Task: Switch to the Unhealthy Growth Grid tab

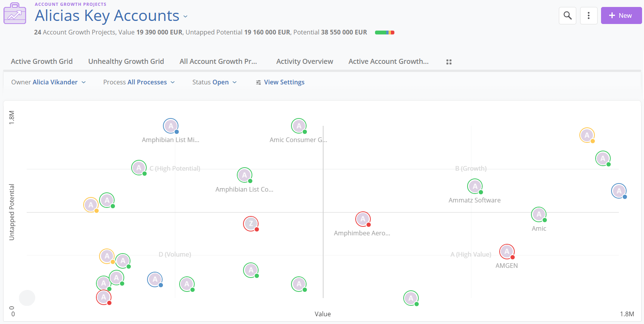Action: (x=126, y=62)
